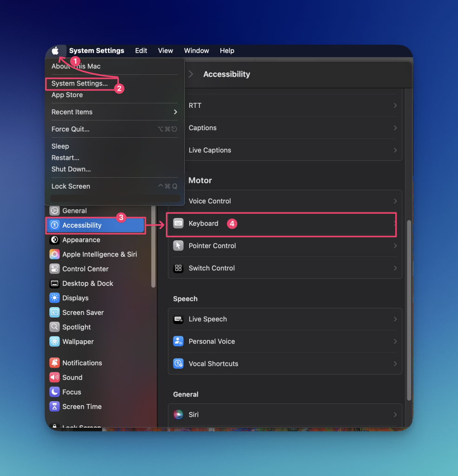The image size is (458, 476).
Task: Open the System Settings app menu
Action: (97, 51)
